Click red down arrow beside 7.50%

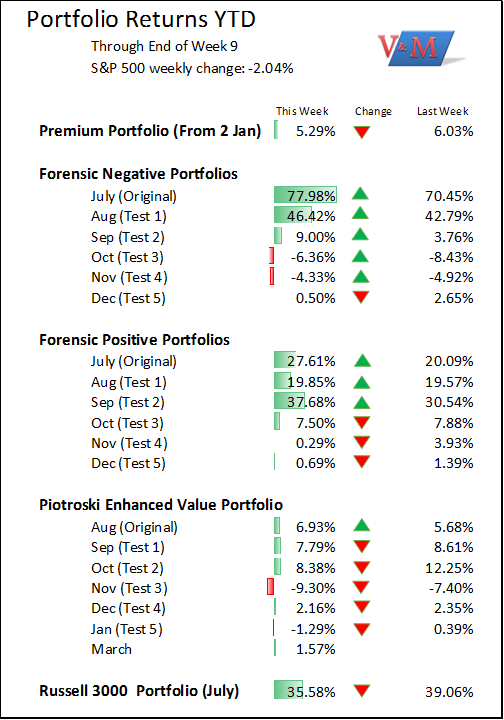[x=362, y=422]
